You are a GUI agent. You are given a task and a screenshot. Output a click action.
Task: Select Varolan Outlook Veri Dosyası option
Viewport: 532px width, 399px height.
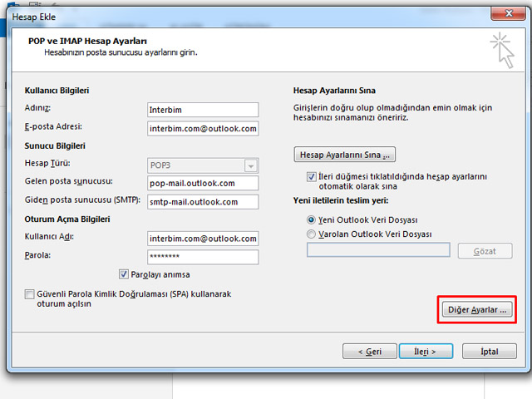[x=312, y=234]
